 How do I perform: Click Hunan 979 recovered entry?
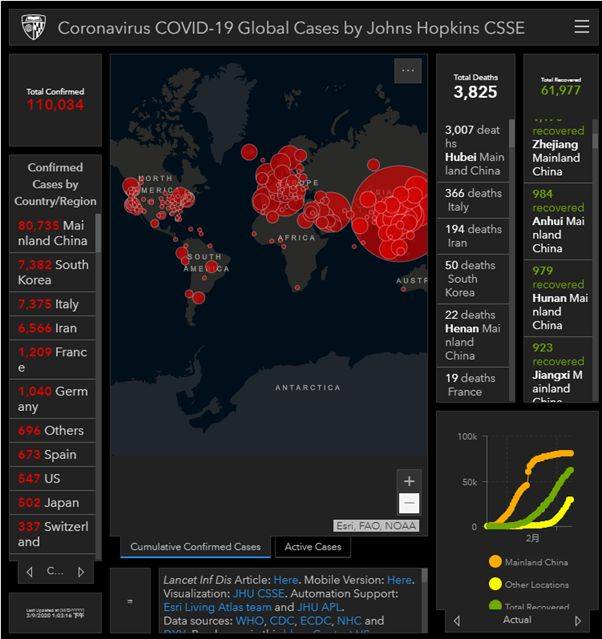tap(558, 298)
